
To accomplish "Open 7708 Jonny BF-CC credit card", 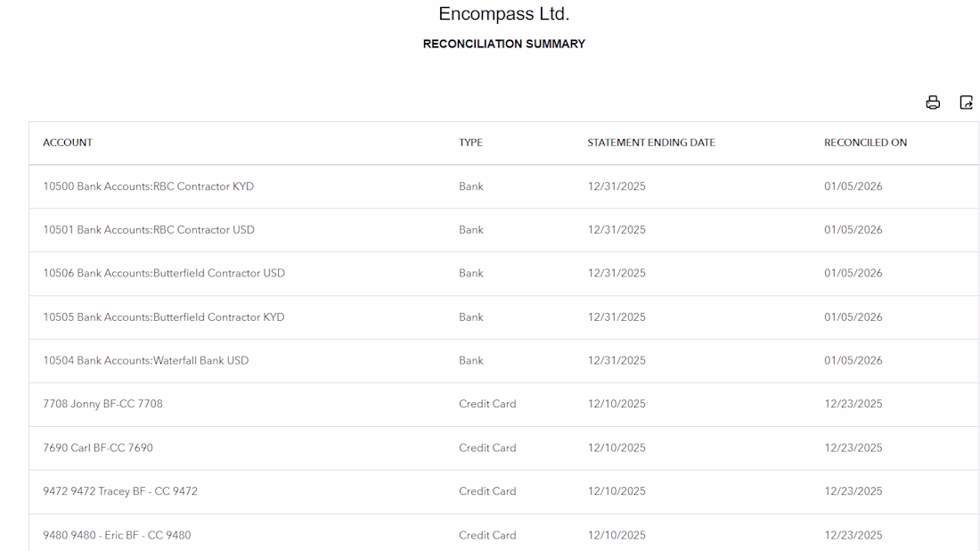I will pyautogui.click(x=102, y=404).
